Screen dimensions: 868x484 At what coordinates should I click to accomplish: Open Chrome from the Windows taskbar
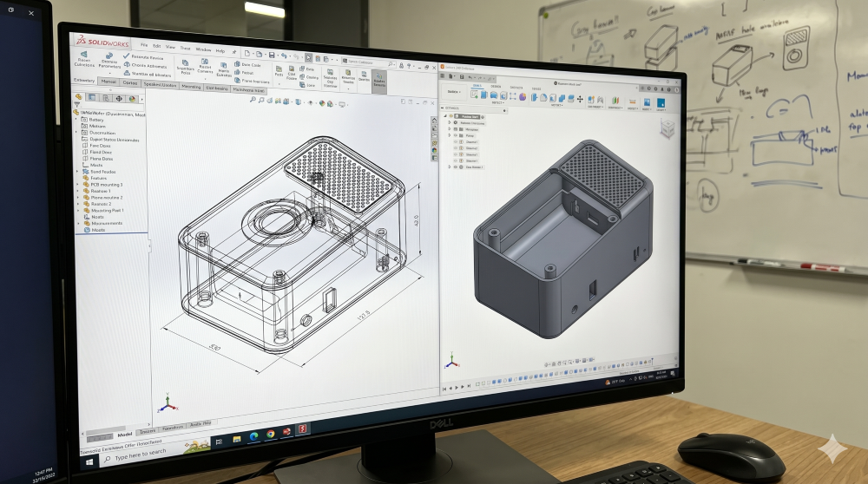pyautogui.click(x=271, y=434)
